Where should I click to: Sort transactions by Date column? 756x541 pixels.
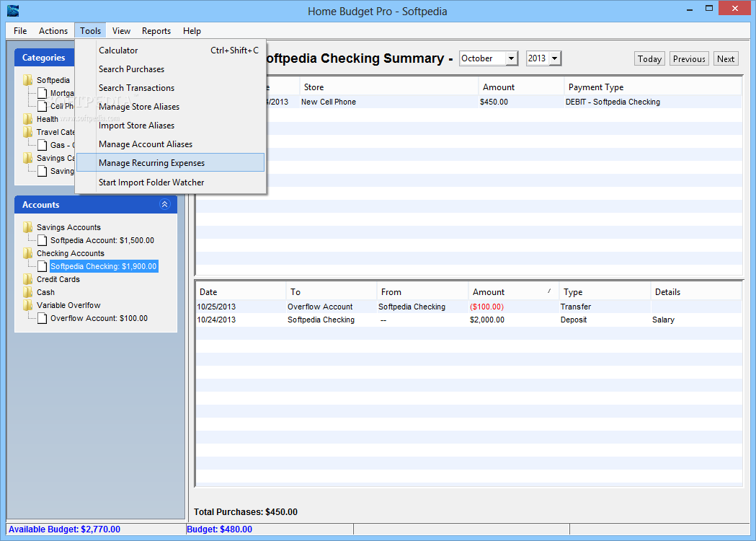[241, 292]
